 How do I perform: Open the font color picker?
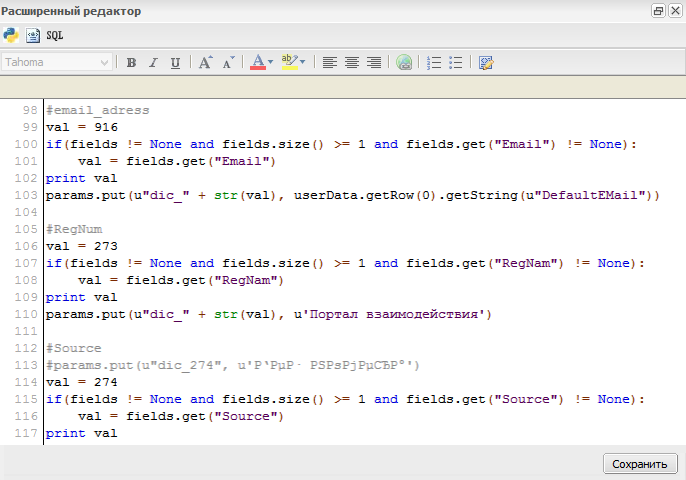(x=260, y=62)
